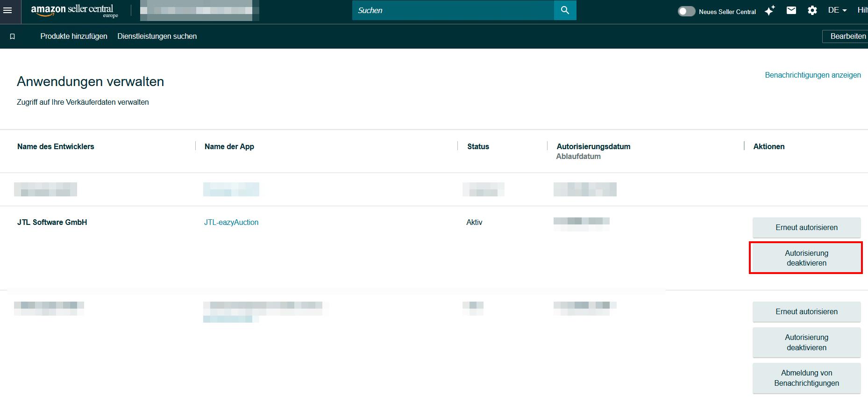
Task: Click the Aktionen column header
Action: pyautogui.click(x=769, y=146)
